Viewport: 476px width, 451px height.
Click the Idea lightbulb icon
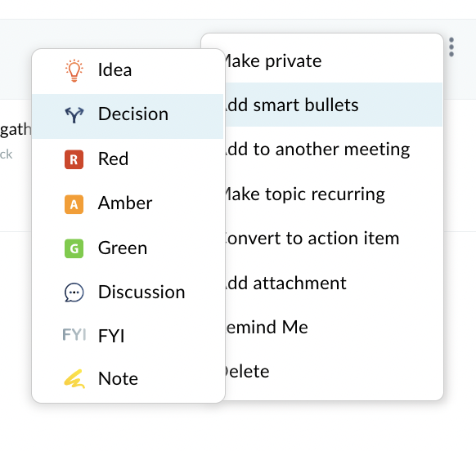click(74, 70)
